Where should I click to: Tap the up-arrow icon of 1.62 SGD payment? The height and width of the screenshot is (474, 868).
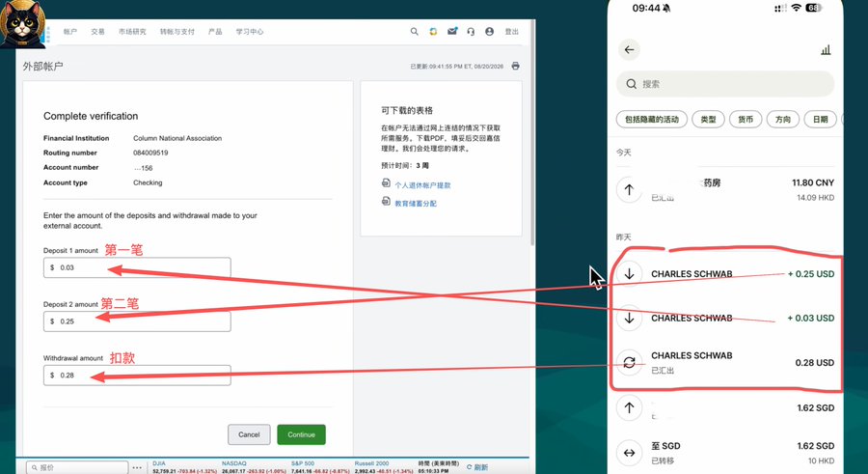pos(630,408)
